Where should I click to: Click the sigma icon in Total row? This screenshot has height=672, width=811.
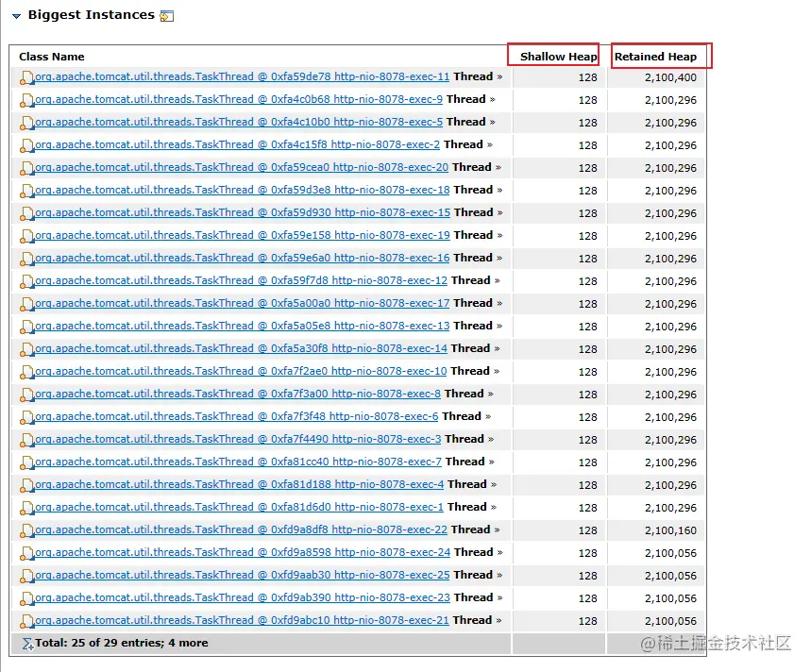[x=27, y=644]
